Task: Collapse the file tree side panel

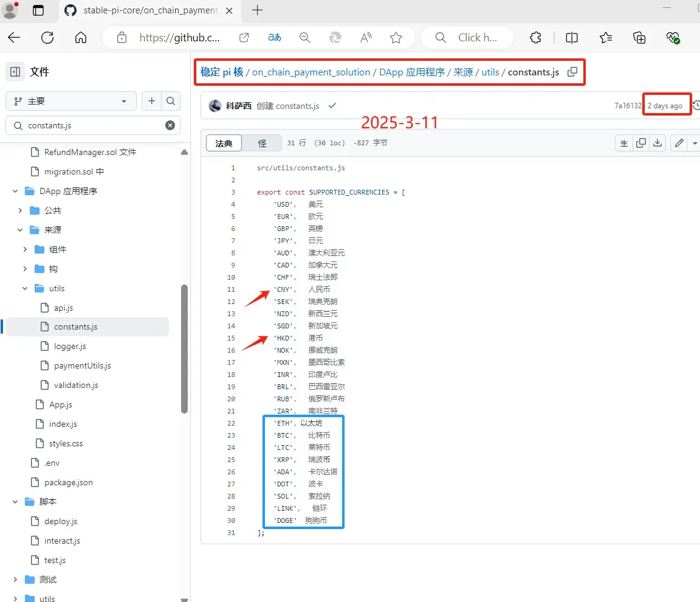Action: [15, 72]
